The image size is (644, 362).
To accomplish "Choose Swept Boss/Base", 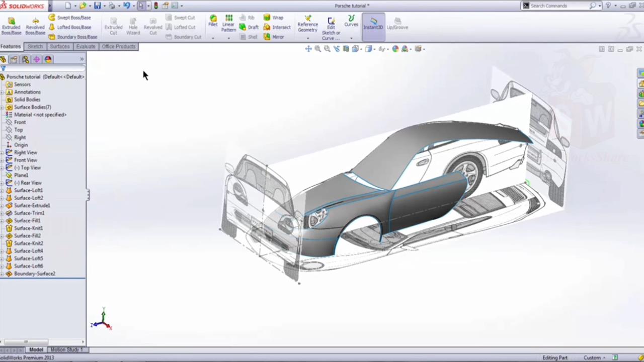I will pos(69,18).
